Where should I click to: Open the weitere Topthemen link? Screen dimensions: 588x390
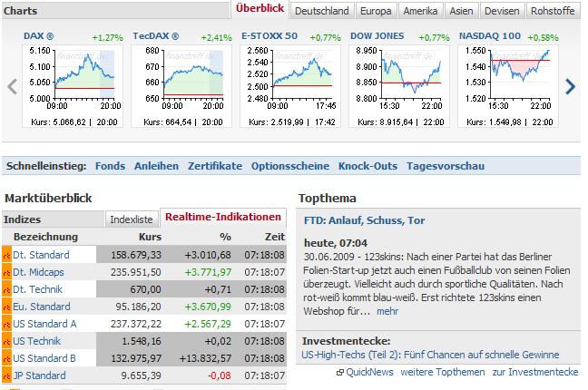[x=444, y=372]
